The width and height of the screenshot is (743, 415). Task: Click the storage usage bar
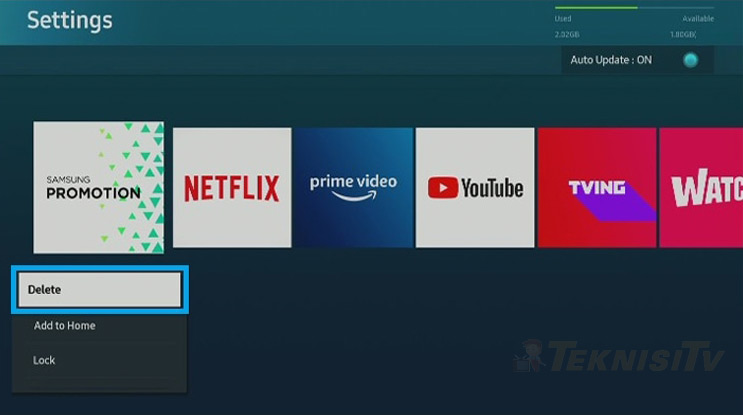634,8
